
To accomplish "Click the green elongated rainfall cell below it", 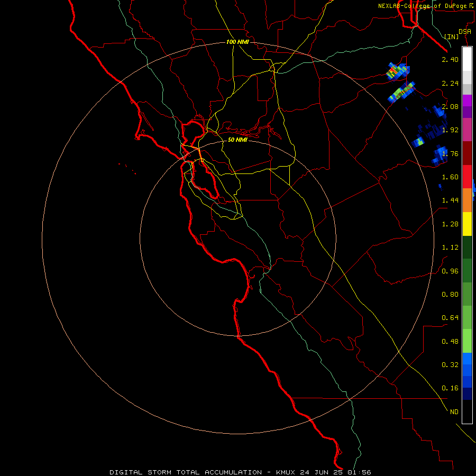I will (x=401, y=92).
